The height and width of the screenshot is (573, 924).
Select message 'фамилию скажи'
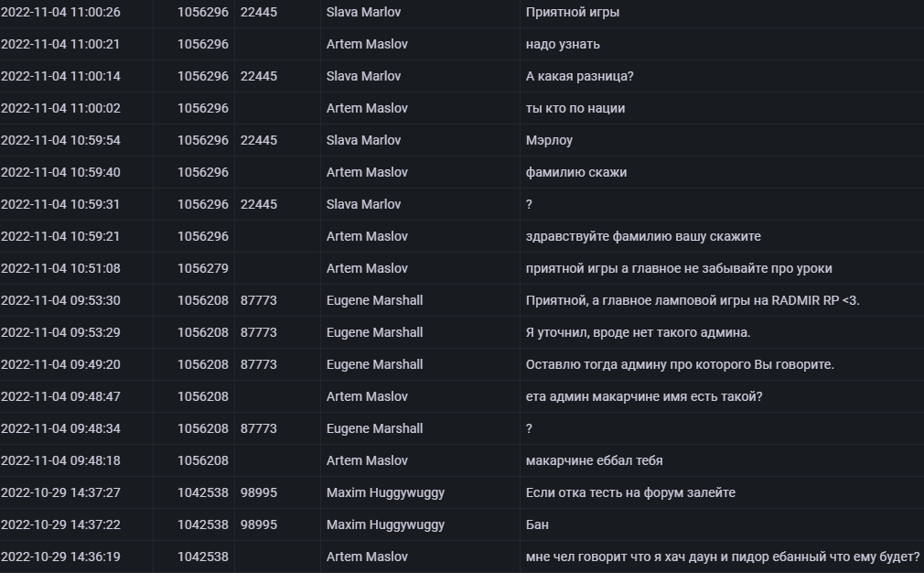click(576, 172)
